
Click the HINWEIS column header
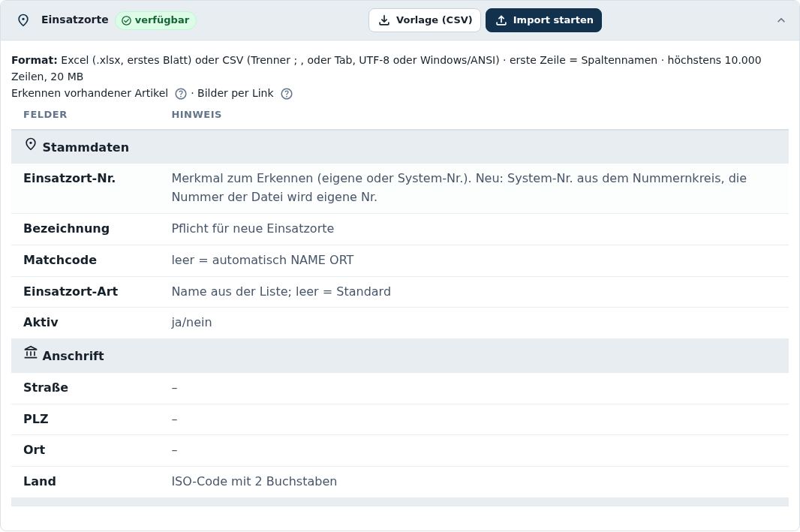[197, 115]
